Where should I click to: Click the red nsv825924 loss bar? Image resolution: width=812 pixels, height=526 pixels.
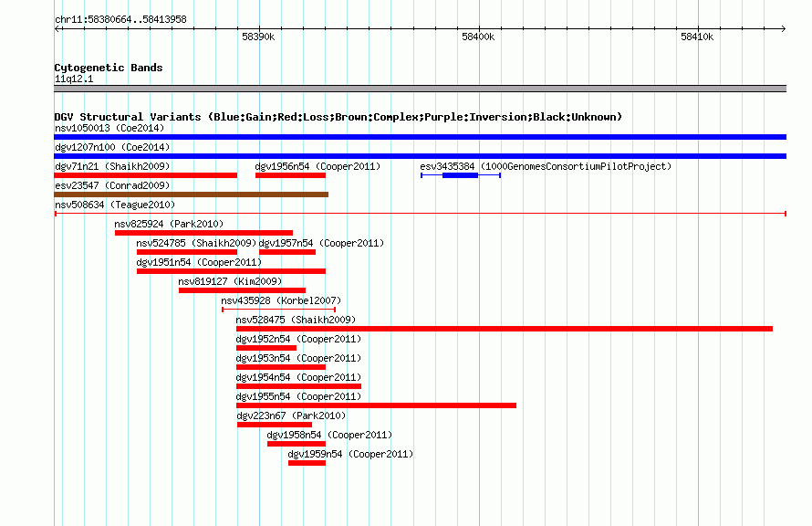pyautogui.click(x=203, y=233)
